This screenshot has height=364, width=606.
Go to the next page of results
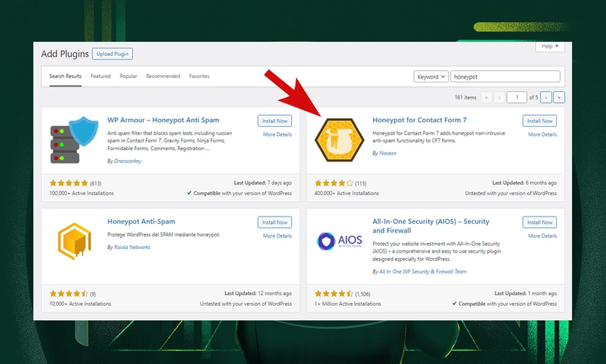click(x=545, y=97)
